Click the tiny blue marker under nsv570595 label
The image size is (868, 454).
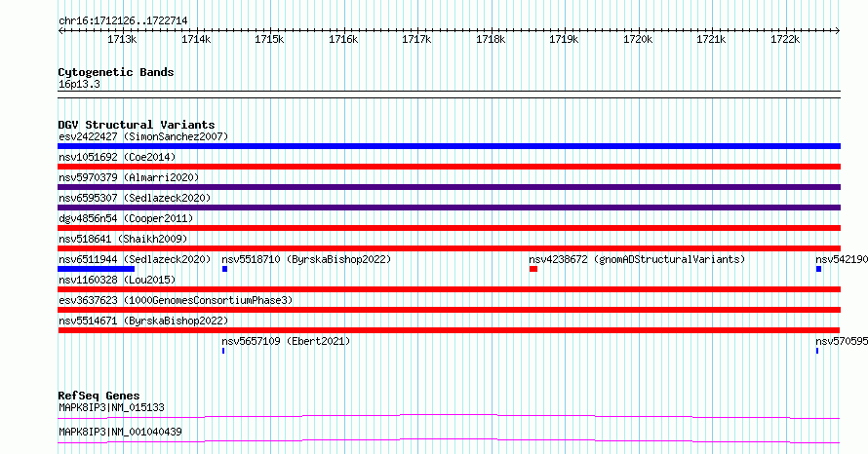tap(817, 351)
